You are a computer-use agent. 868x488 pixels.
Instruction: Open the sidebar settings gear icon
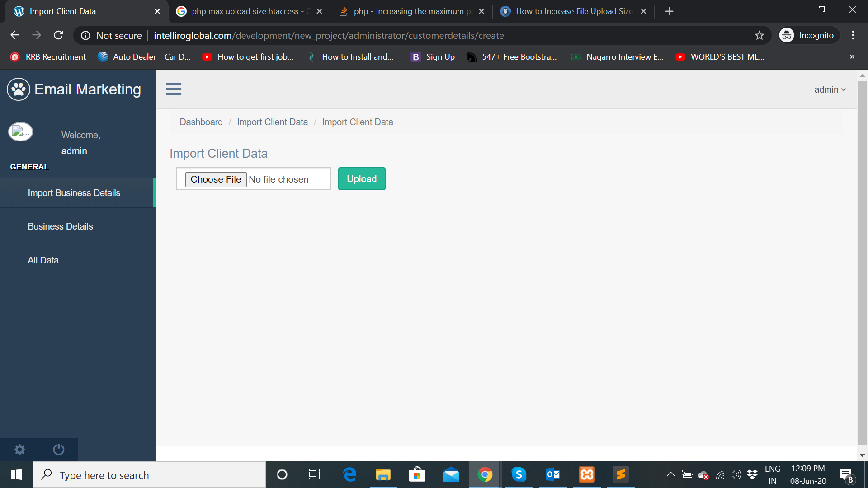click(x=19, y=449)
